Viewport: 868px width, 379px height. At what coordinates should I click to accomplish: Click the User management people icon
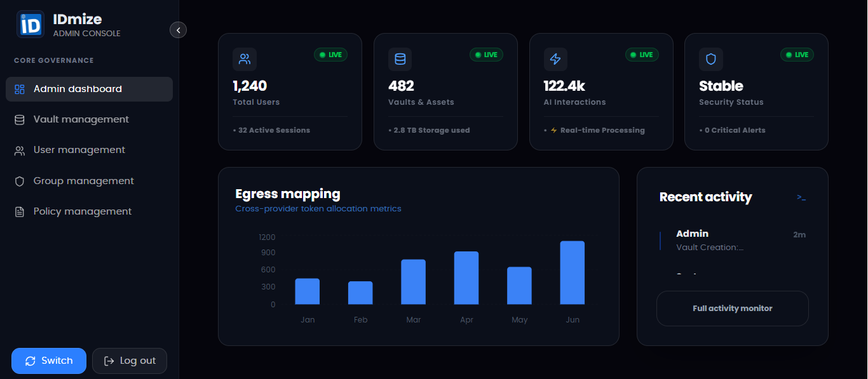click(20, 150)
